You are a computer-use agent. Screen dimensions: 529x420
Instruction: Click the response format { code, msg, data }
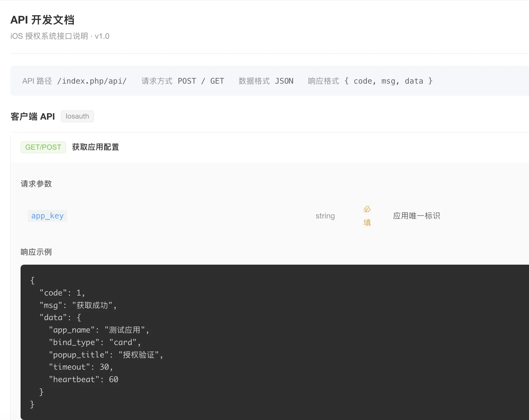[x=388, y=81]
